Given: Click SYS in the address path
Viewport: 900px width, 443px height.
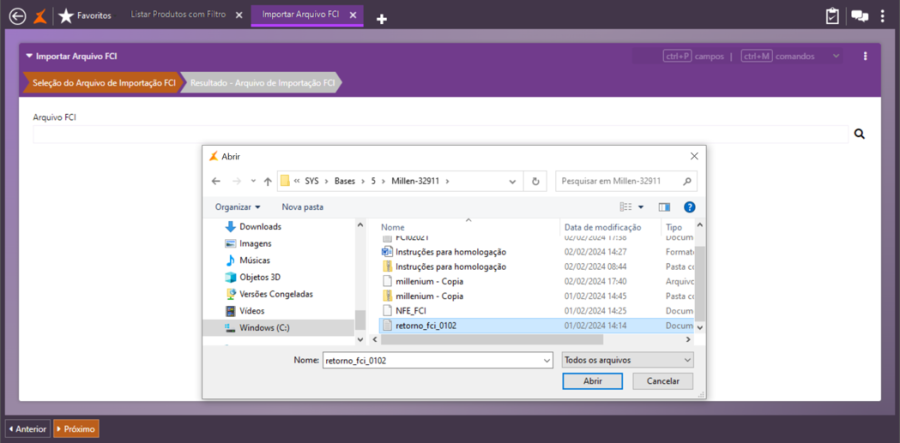Looking at the screenshot, I should coord(312,181).
